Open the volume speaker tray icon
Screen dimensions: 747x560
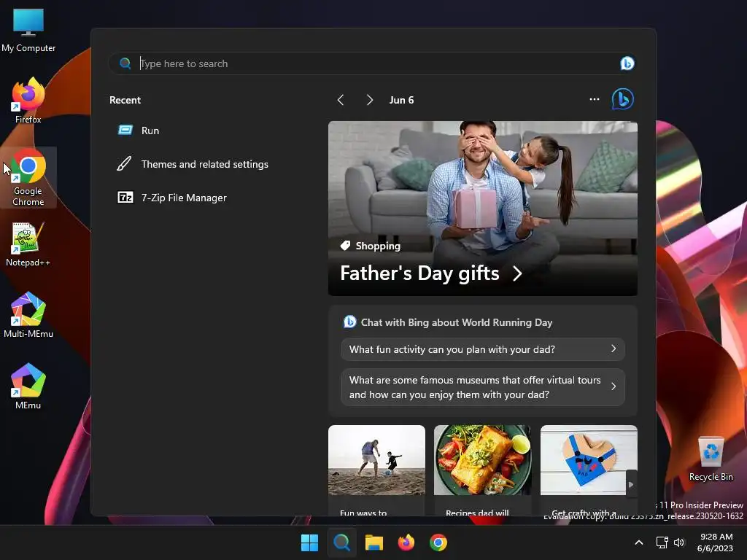(679, 542)
